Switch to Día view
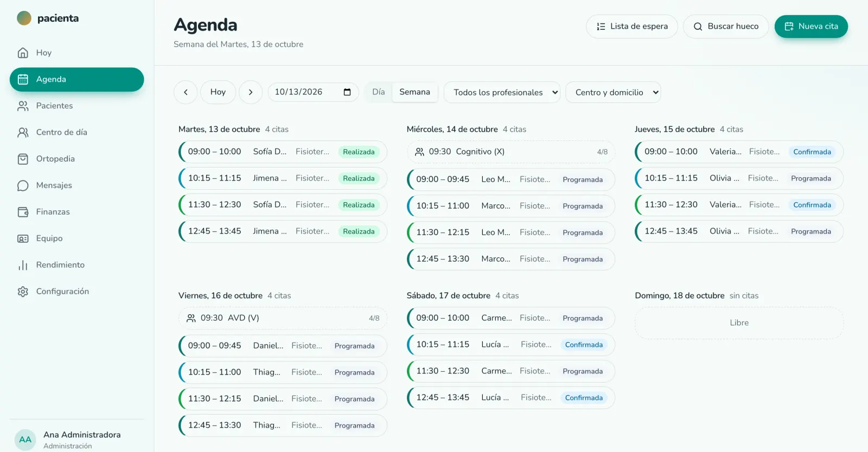Image resolution: width=868 pixels, height=452 pixels. (x=379, y=92)
